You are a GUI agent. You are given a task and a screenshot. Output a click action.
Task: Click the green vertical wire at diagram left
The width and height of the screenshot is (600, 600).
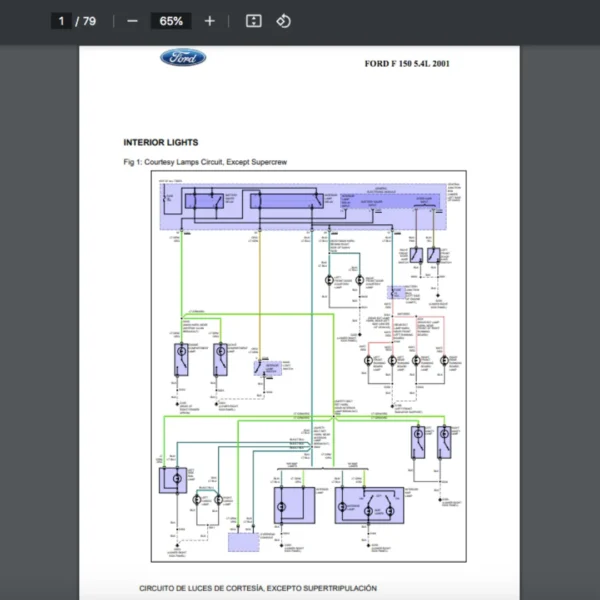[x=180, y=275]
